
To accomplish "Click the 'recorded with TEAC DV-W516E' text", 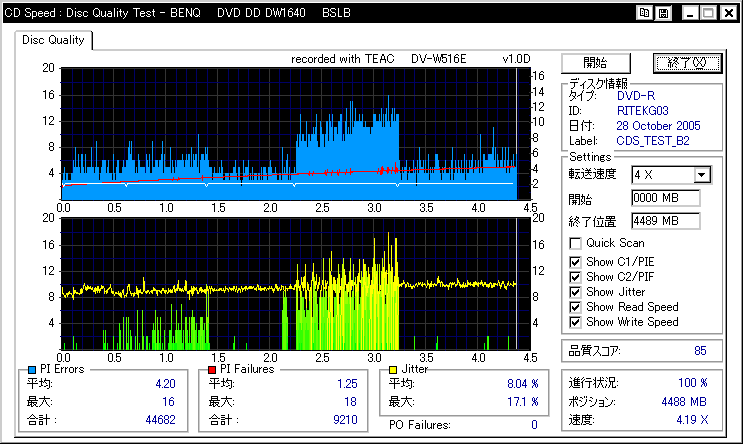I will 379,59.
